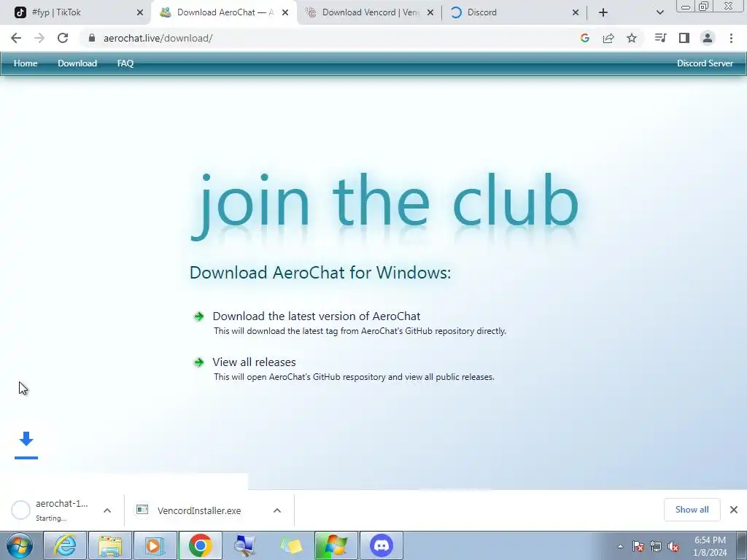Close the Download Vencord tab
This screenshot has height=560, width=747.
[x=430, y=12]
